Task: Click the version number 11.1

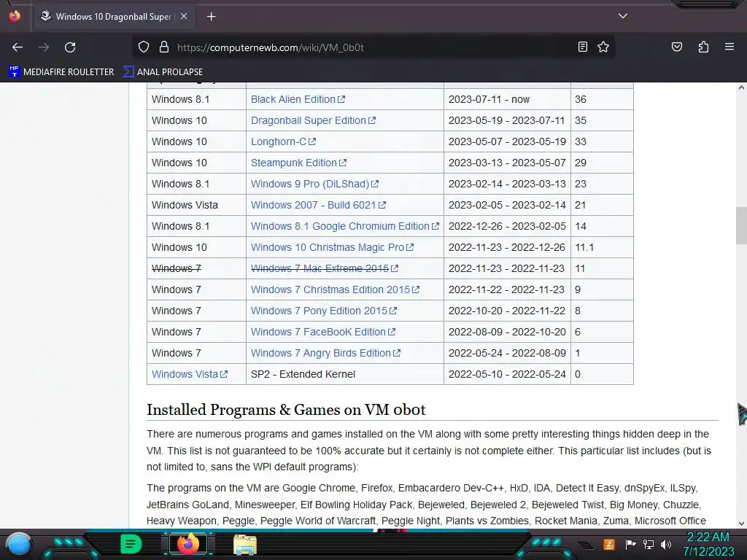Action: [584, 247]
